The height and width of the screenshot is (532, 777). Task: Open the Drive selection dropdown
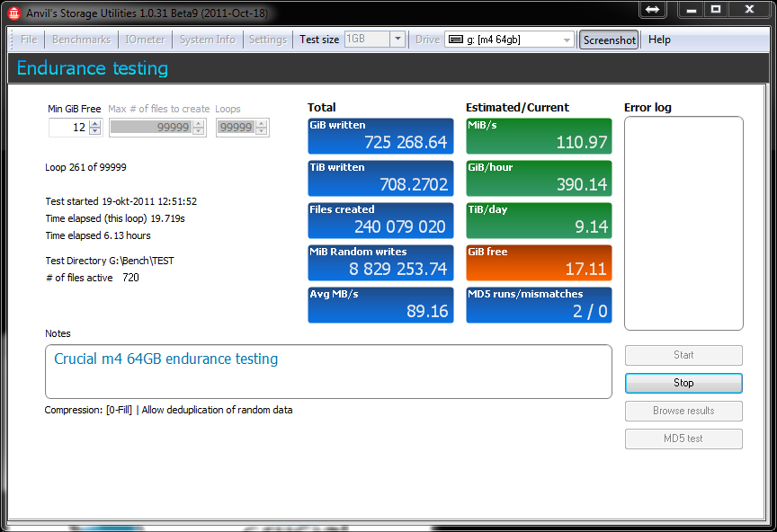pos(567,40)
